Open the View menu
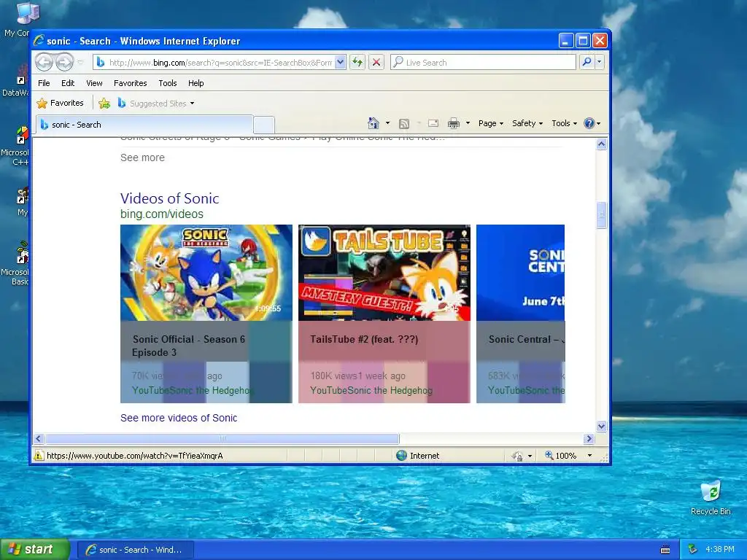 [x=94, y=83]
